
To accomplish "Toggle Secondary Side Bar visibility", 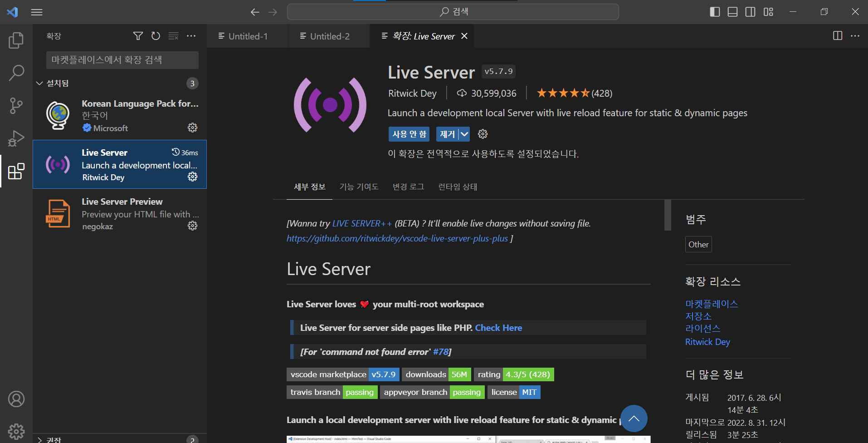I will (751, 12).
